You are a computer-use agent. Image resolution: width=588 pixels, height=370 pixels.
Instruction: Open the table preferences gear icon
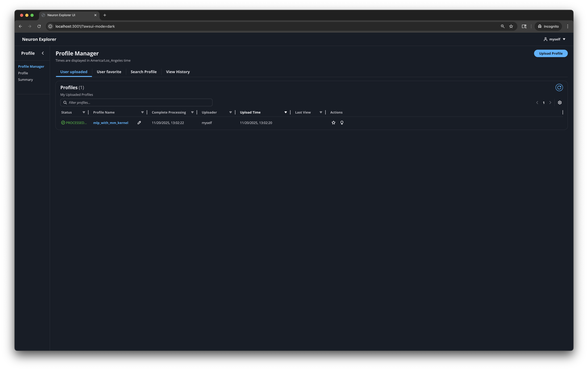[560, 103]
